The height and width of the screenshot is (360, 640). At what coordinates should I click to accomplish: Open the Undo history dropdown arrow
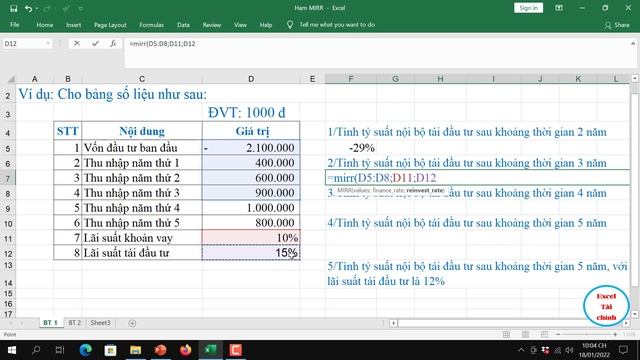(x=37, y=9)
